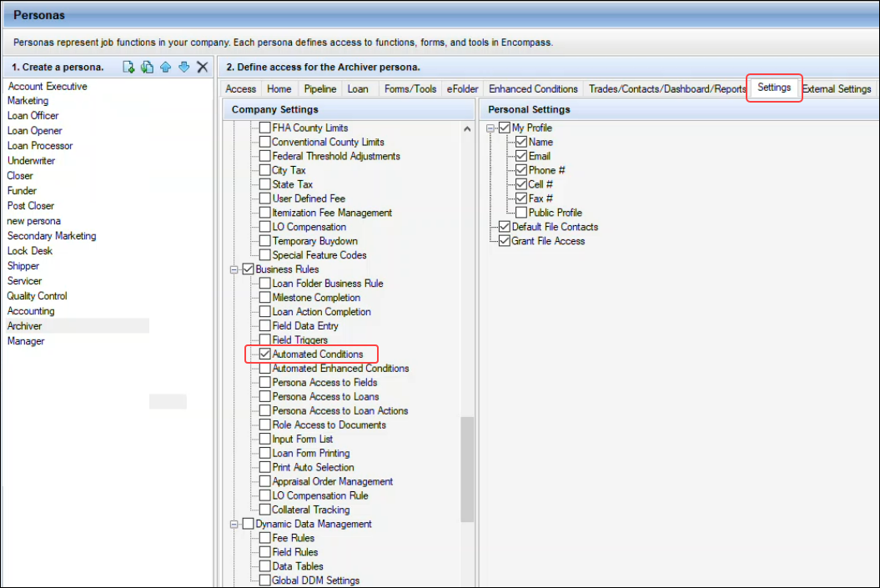Enable the Public Profile checkbox
The width and height of the screenshot is (880, 588).
pos(521,213)
